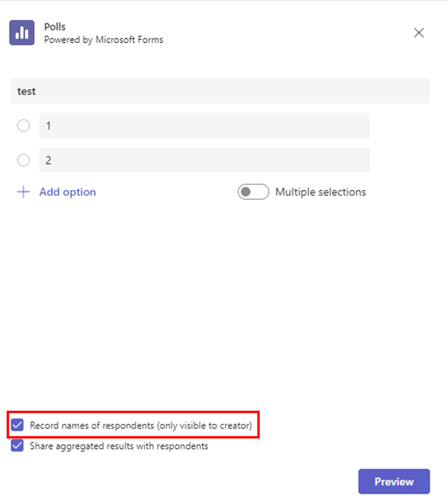Click the Powered by Microsoft Forms text
Screen dimensions: 448x496
pyautogui.click(x=103, y=39)
